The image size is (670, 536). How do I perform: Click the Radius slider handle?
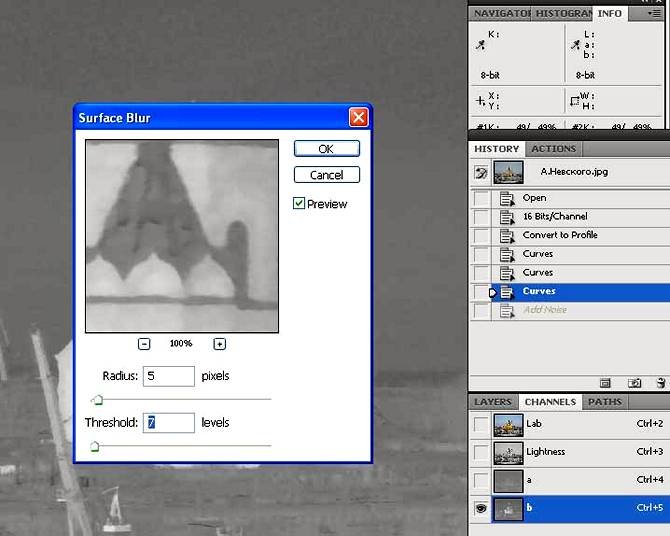coord(97,400)
